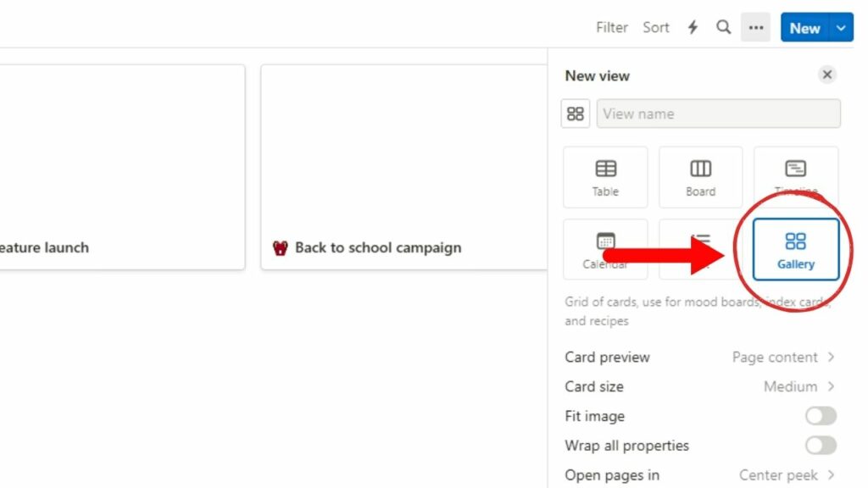Viewport: 868px width, 488px height.
Task: Select the Gallery view layout
Action: [794, 249]
